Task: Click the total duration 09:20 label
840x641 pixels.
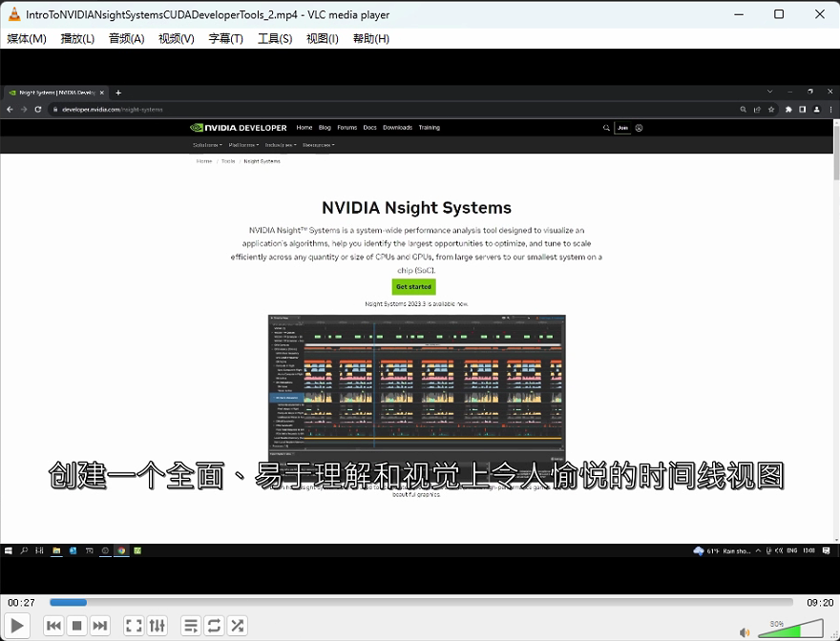Action: pos(820,603)
